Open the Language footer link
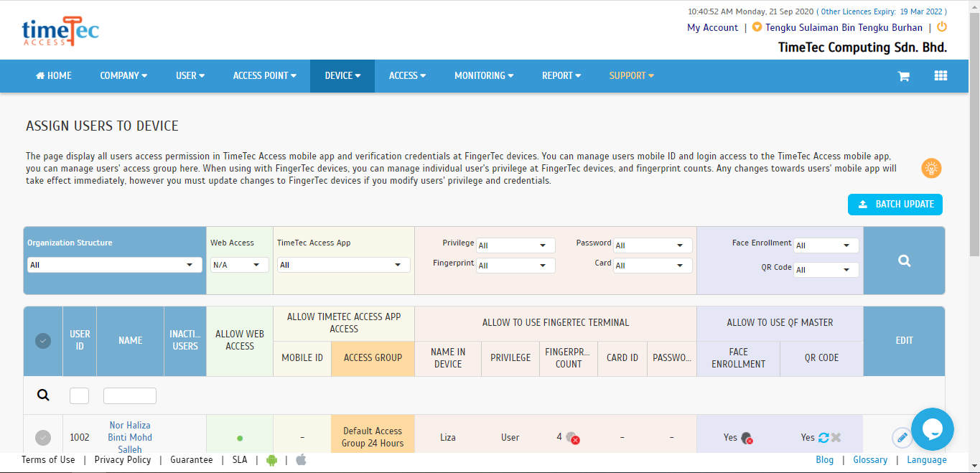Viewport: 980px width, 473px height. pyautogui.click(x=927, y=460)
